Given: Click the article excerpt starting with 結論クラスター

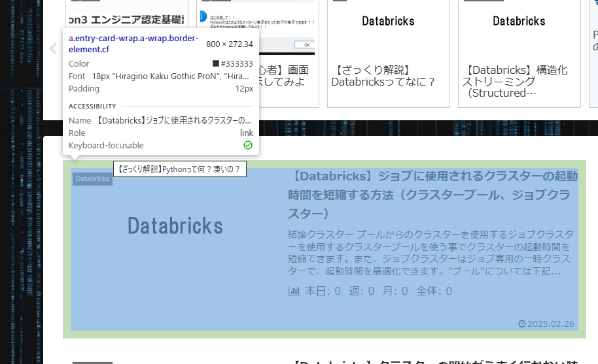Looking at the screenshot, I should click(431, 252).
